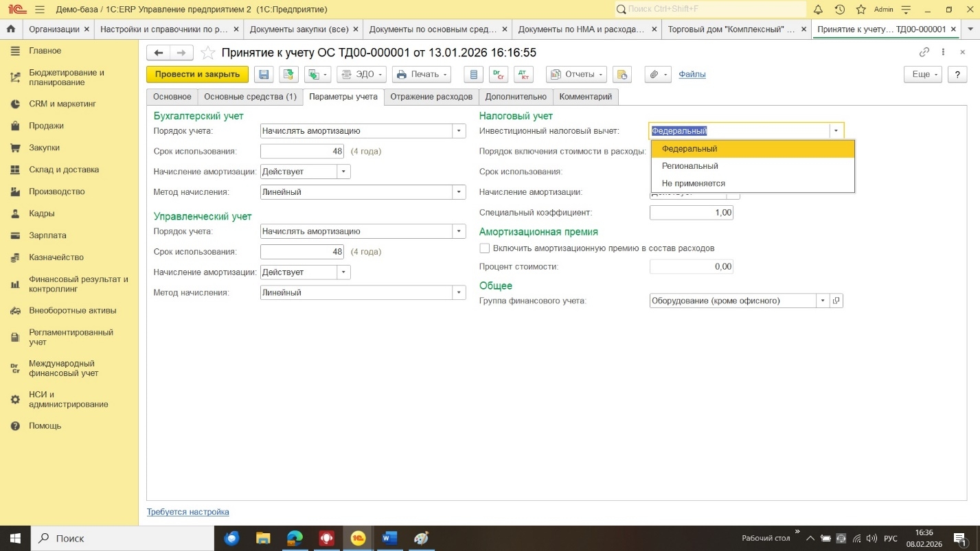Click the DrCr international postings icon
980x551 pixels.
[x=498, y=74]
